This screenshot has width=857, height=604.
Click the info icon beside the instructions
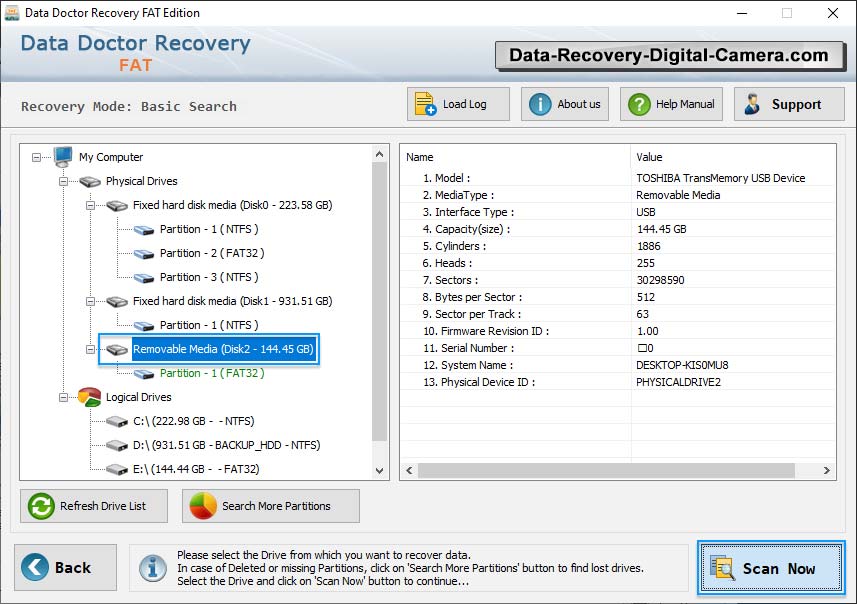pos(152,568)
